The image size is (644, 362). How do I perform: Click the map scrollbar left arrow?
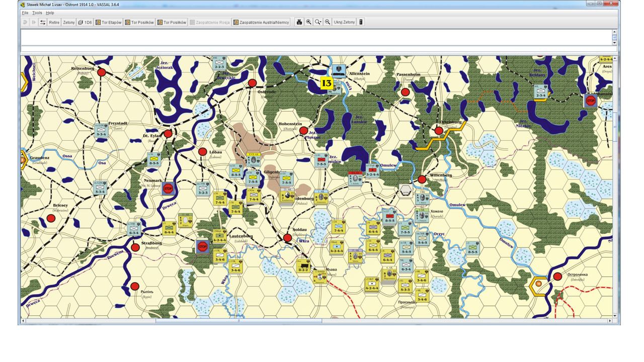coord(23,320)
